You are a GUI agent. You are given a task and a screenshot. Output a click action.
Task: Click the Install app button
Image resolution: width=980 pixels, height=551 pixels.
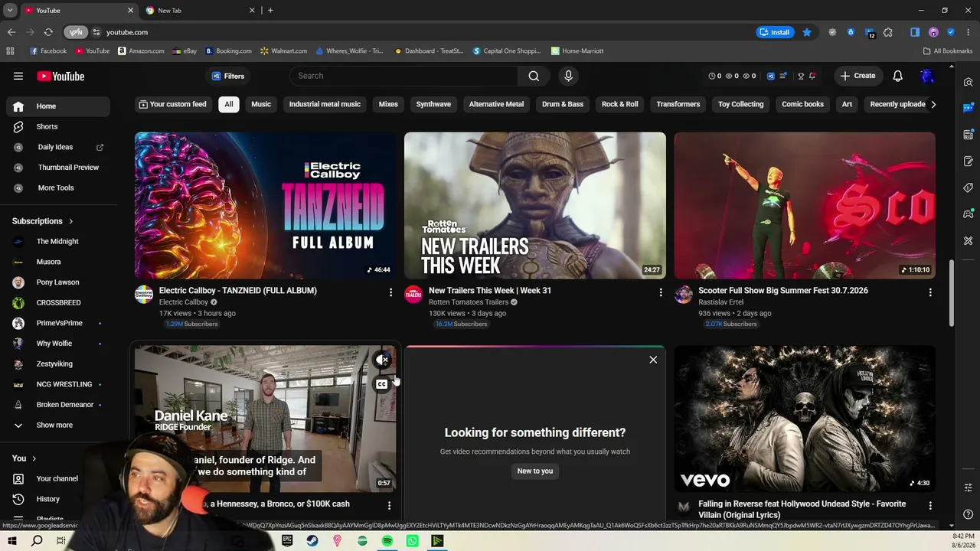coord(774,32)
